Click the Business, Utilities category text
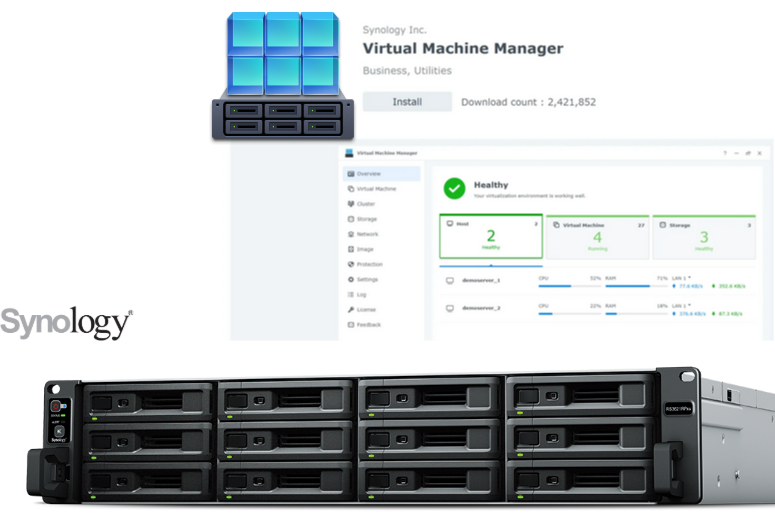 (x=407, y=71)
